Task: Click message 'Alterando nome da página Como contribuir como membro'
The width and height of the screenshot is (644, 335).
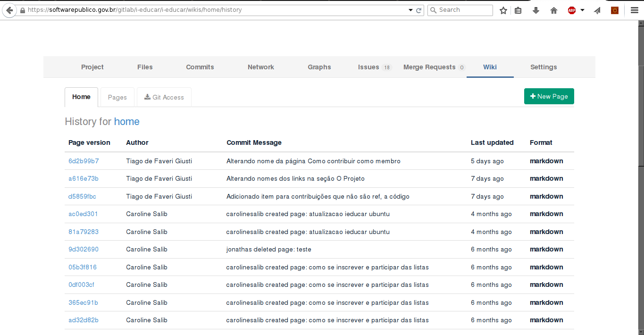Action: [313, 161]
